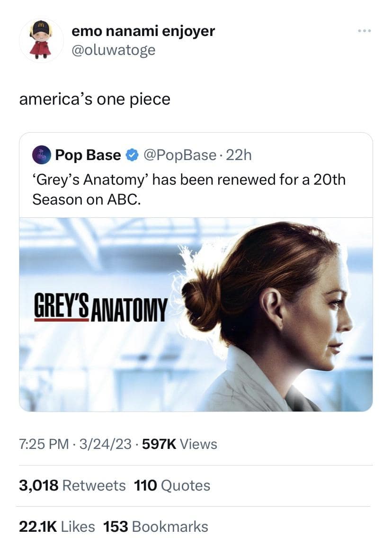The height and width of the screenshot is (546, 392).
Task: Click the 153 Bookmarks count
Action: [x=156, y=527]
